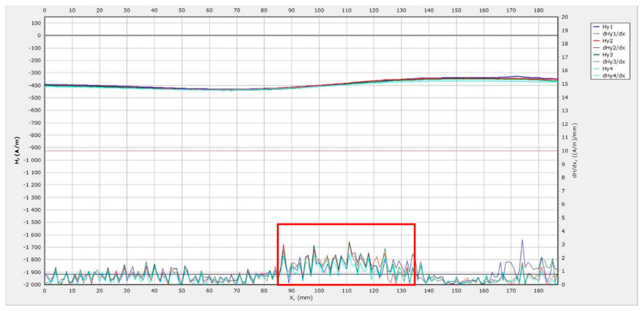This screenshot has width=644, height=311.
Task: Click the Hy4 legend item
Action: 607,69
